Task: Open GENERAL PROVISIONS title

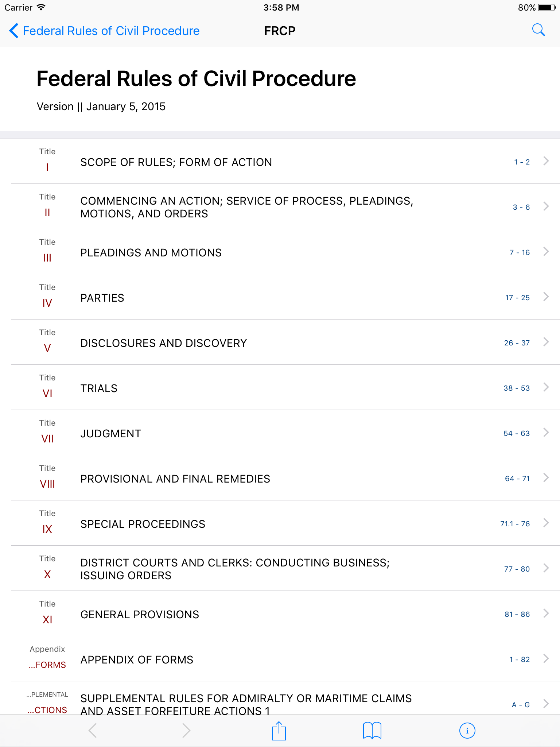Action: pos(140,615)
